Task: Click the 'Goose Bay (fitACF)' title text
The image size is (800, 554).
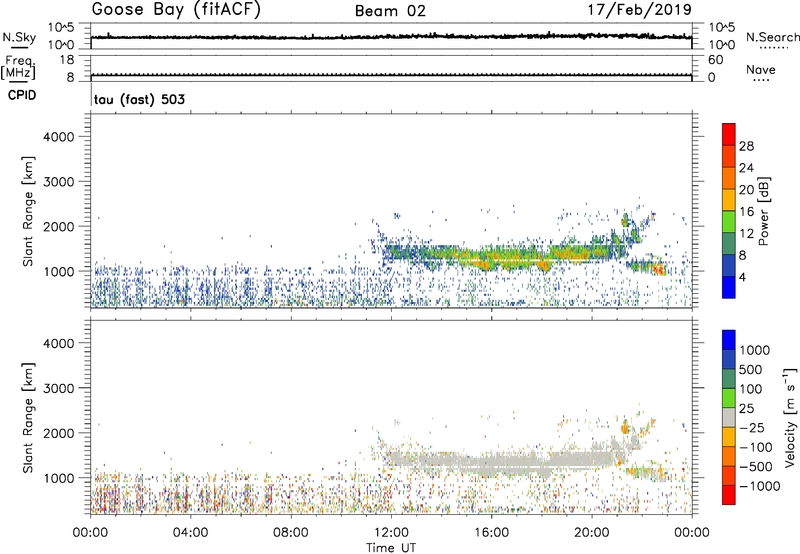Action: point(176,10)
